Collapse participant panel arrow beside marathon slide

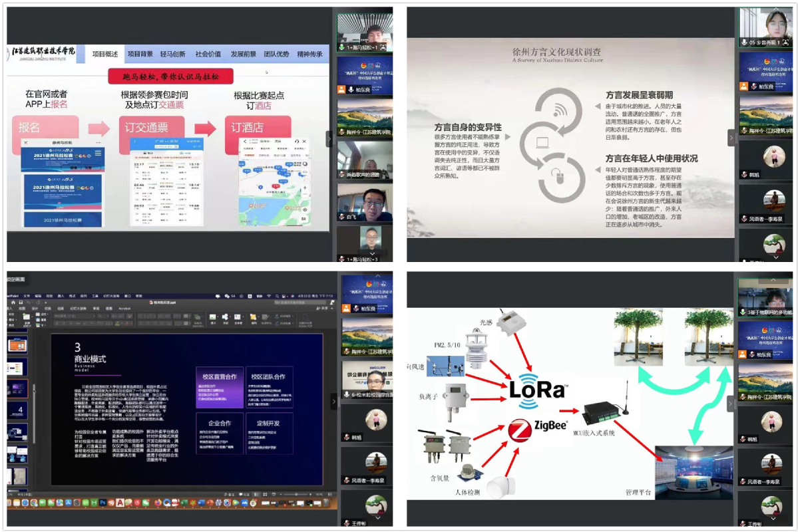(x=329, y=138)
